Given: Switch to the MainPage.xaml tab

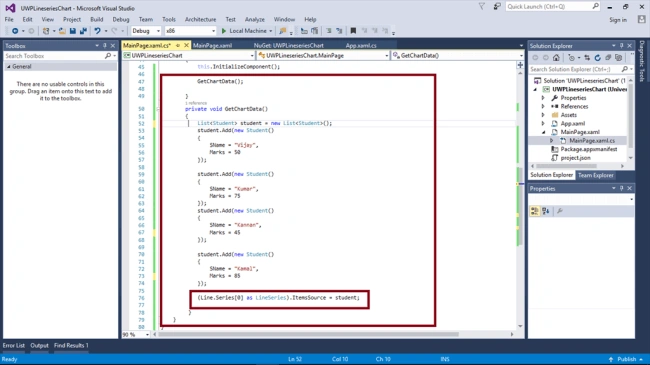Looking at the screenshot, I should coord(213,46).
